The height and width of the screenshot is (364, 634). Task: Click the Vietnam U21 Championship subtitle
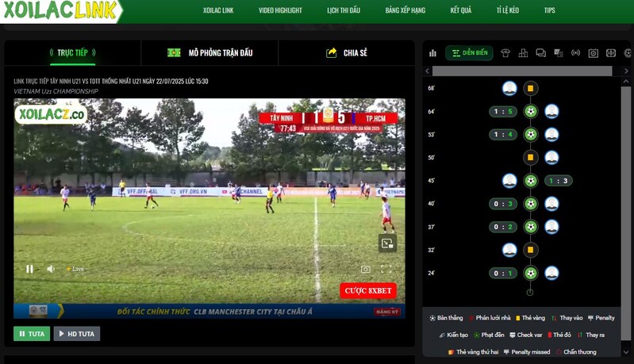(56, 91)
